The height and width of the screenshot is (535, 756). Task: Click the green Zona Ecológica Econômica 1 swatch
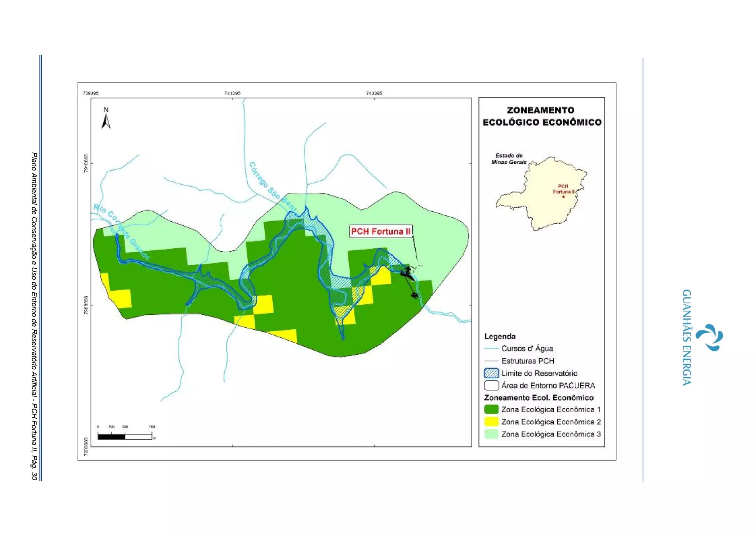[x=491, y=409]
